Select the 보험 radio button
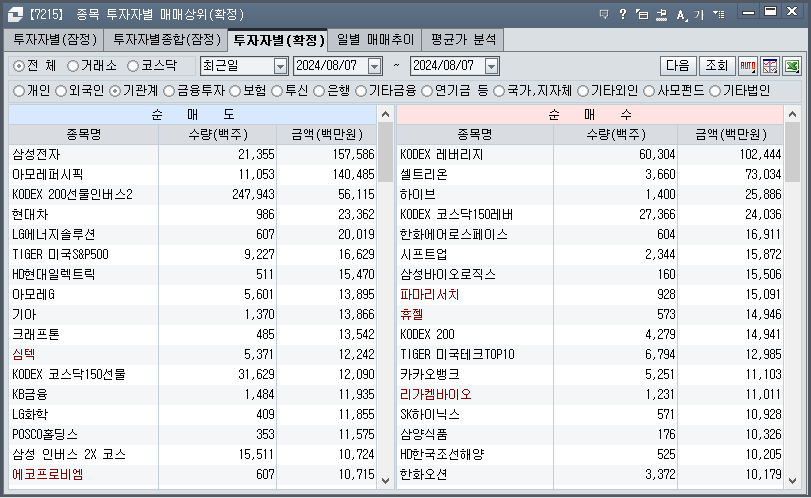 tap(235, 91)
